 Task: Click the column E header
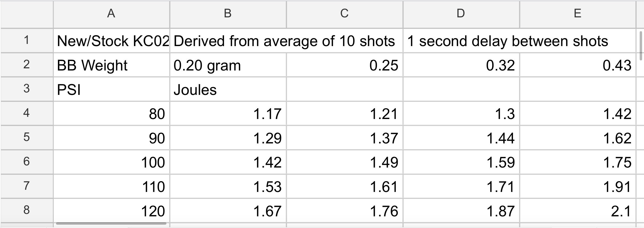pos(577,14)
